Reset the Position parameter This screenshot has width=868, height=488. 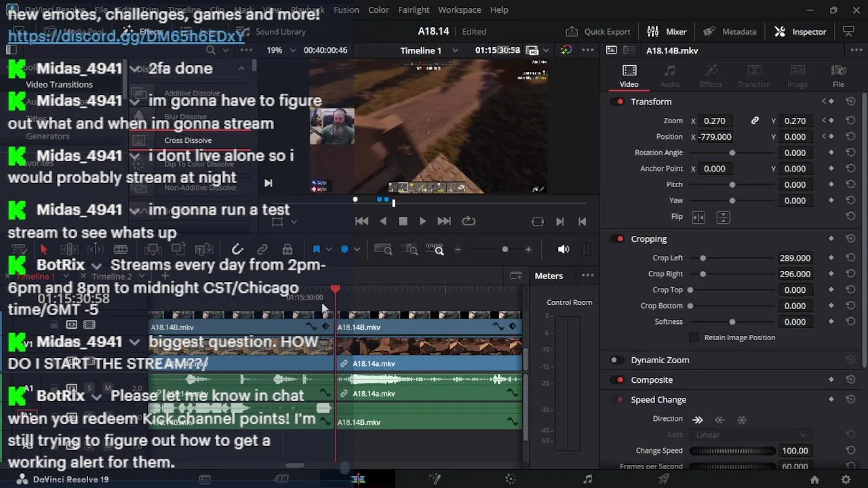coord(850,136)
